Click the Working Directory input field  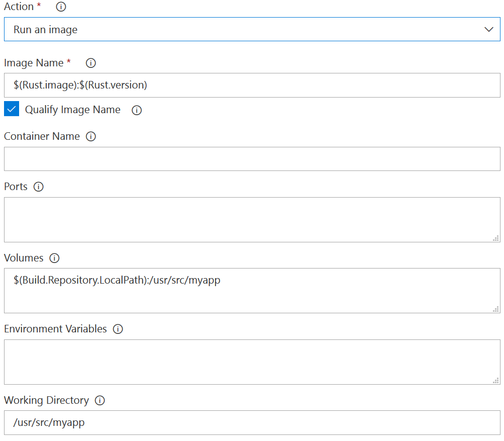(x=251, y=422)
